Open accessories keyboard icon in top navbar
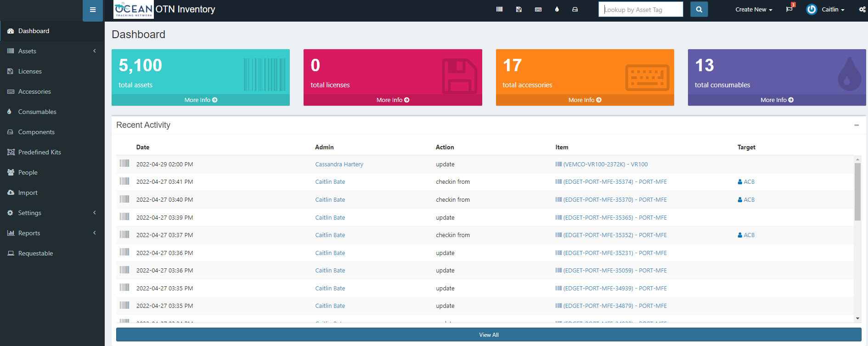This screenshot has height=346, width=868. (x=538, y=9)
